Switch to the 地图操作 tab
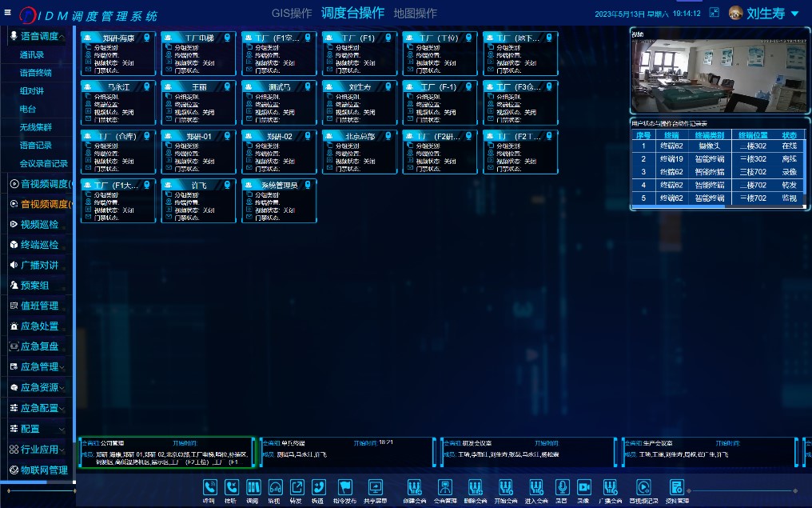 tap(415, 14)
